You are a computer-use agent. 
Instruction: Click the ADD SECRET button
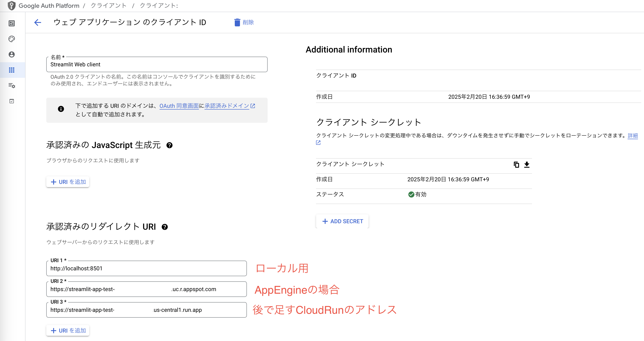pos(342,221)
